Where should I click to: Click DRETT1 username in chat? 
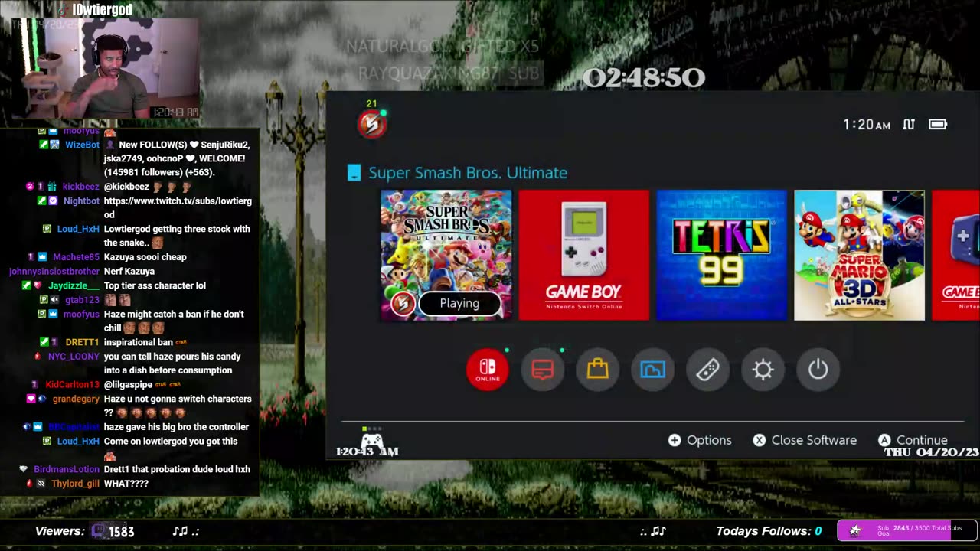pyautogui.click(x=82, y=342)
